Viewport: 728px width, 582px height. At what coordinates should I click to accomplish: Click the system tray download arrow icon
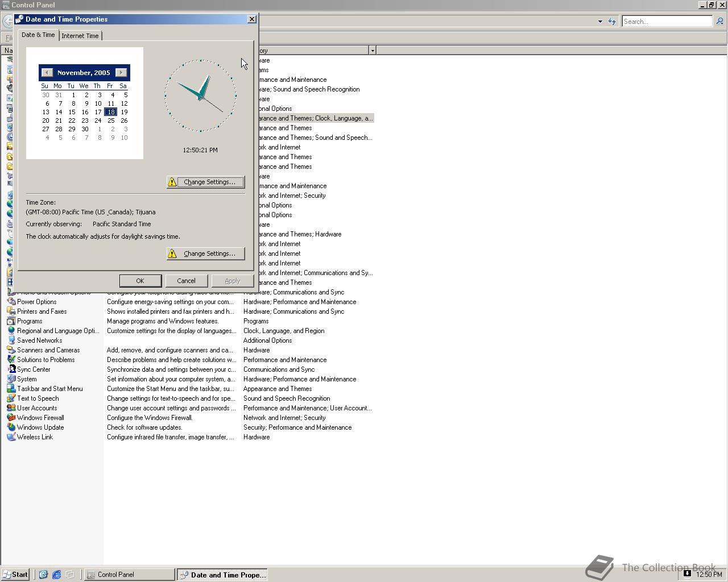click(x=687, y=574)
